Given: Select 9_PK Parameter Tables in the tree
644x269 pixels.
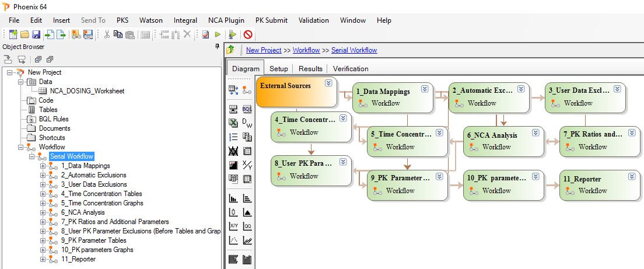Looking at the screenshot, I should [94, 240].
